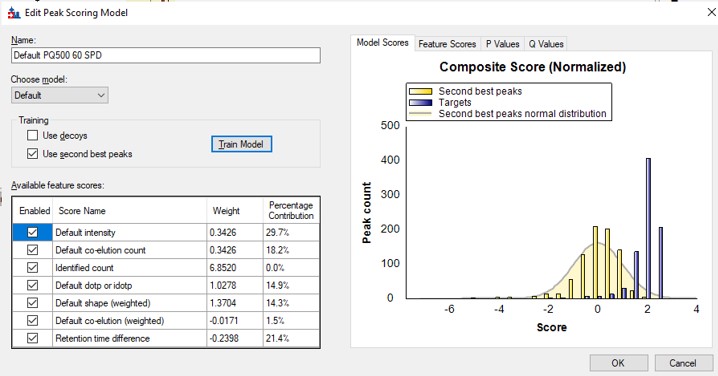Toggle the Default co-elution (weighted) checkbox
This screenshot has height=376, width=718.
coord(32,321)
